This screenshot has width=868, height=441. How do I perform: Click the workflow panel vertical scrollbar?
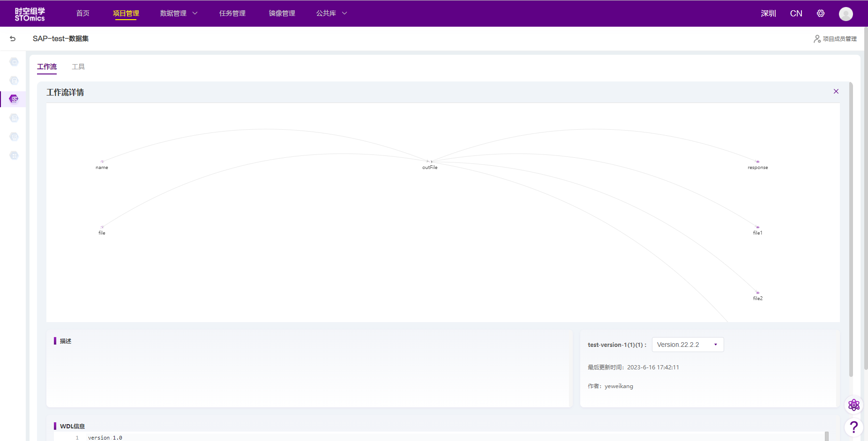coord(851,229)
